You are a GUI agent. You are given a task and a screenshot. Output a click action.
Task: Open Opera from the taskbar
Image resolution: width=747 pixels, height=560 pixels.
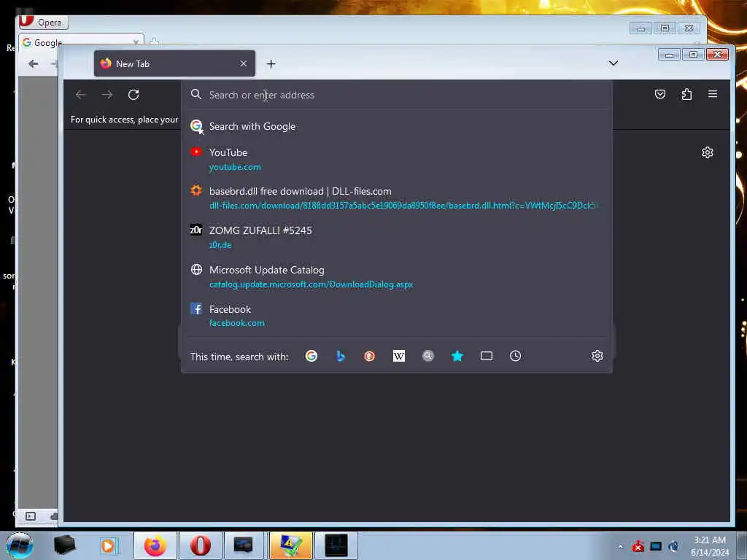pyautogui.click(x=201, y=545)
